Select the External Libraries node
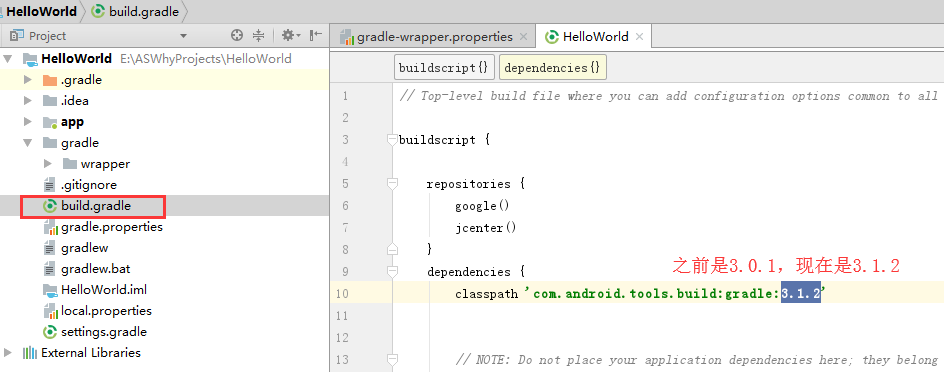 pyautogui.click(x=90, y=353)
